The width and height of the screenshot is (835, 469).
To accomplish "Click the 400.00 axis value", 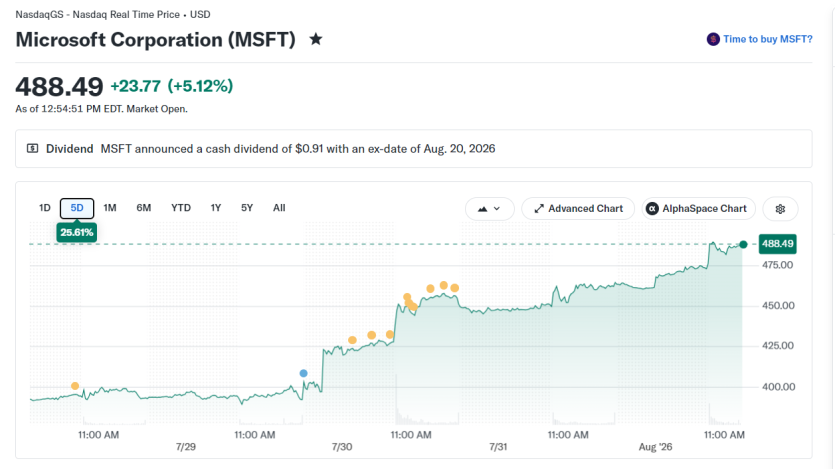I will coord(778,386).
